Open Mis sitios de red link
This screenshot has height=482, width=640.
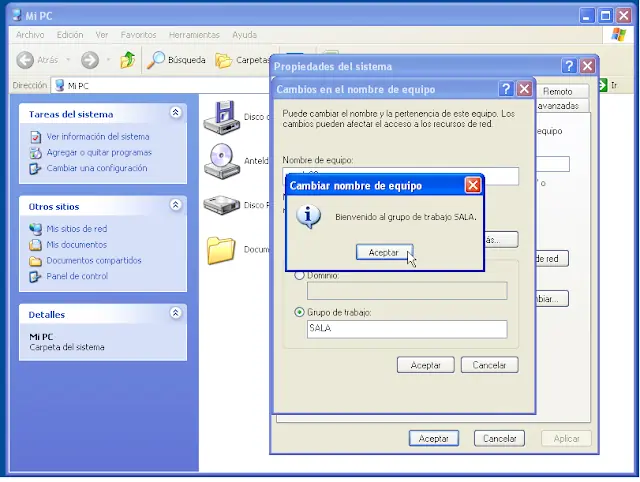(77, 229)
